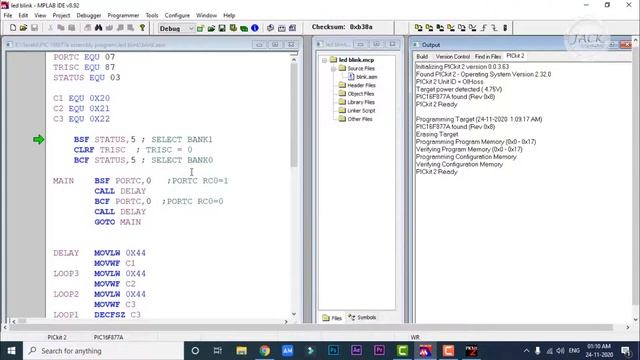Click the editor horizontal scroll right arrow

click(x=286, y=322)
